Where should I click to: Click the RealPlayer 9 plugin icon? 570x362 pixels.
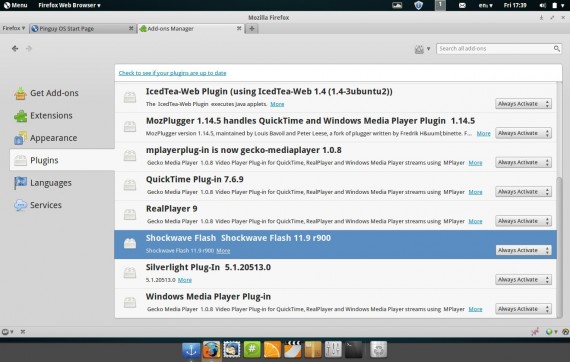click(130, 214)
